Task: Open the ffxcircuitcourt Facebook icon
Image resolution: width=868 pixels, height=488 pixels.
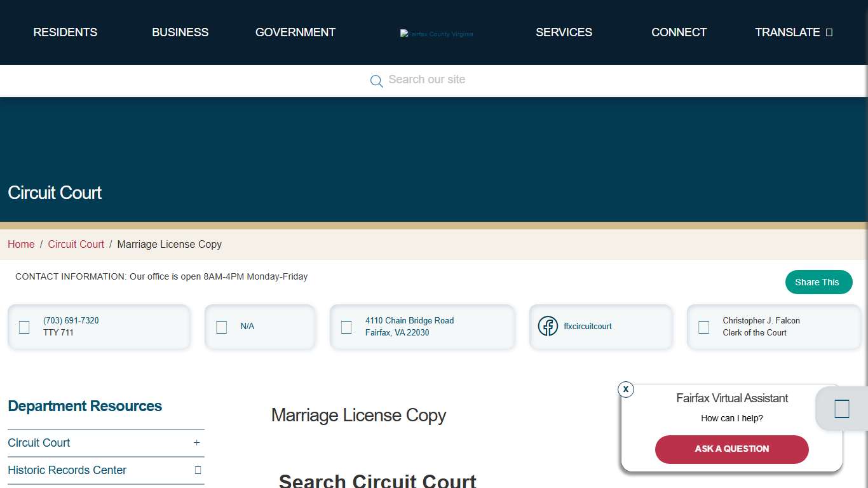Action: [547, 326]
